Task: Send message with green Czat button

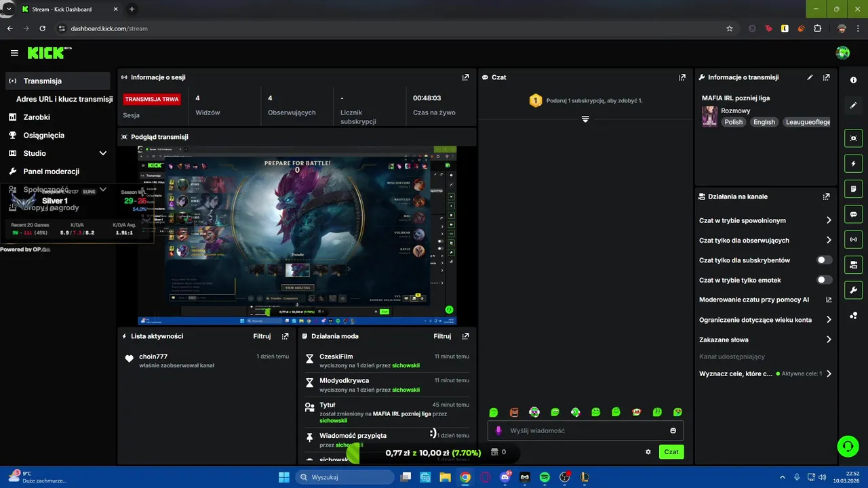Action: click(x=671, y=452)
